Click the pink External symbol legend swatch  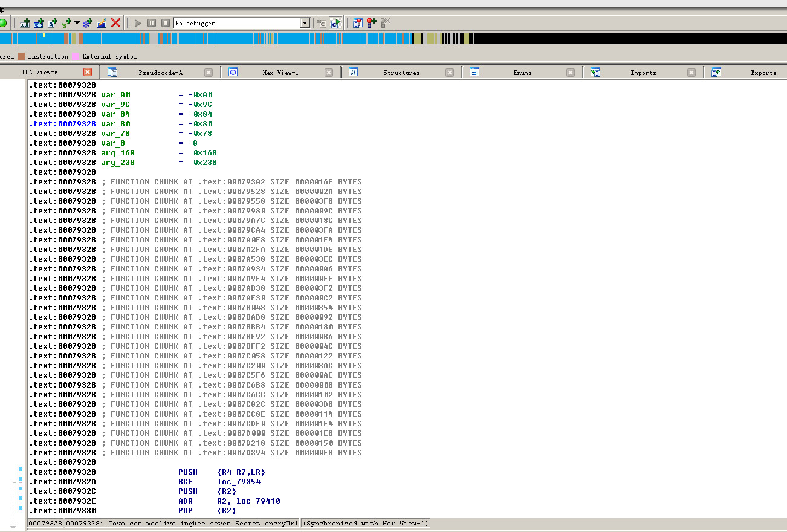tap(76, 56)
